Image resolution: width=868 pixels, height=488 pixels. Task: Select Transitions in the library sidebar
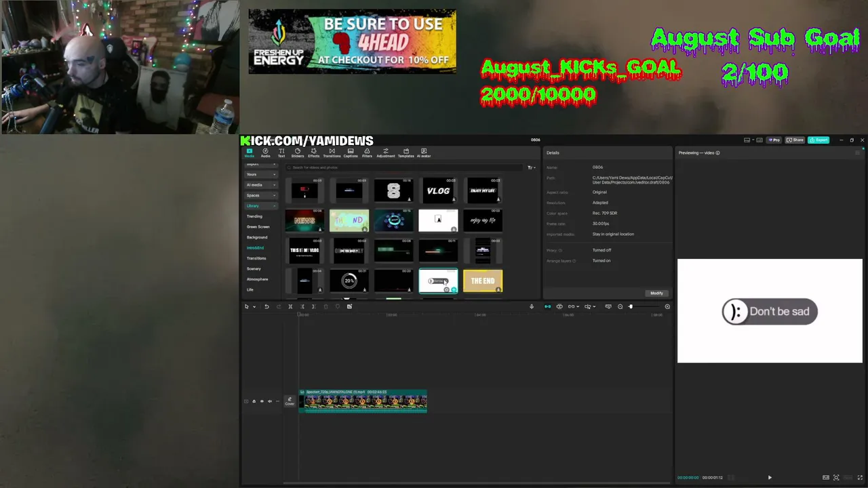click(x=256, y=258)
